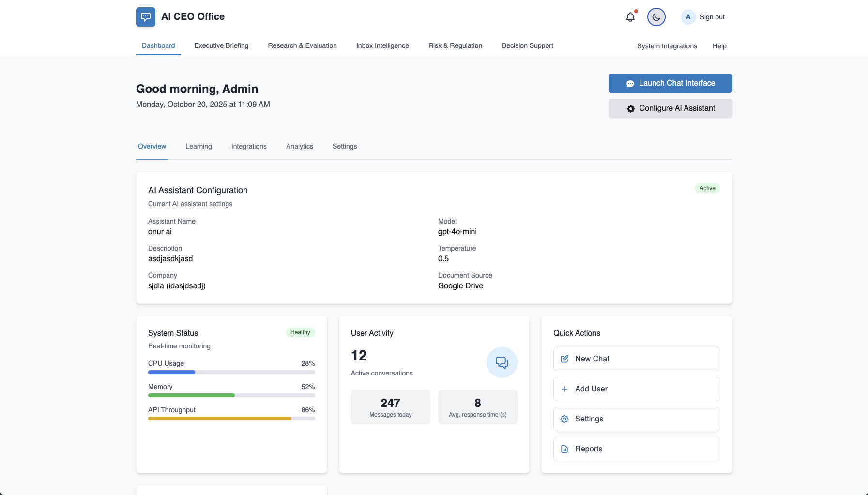Click the Configure AI Assistant button
Image resolution: width=868 pixels, height=495 pixels.
[670, 108]
